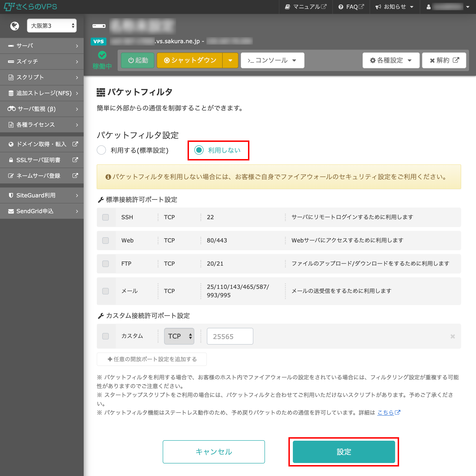This screenshot has width=476, height=476.
Task: Click 任意の開放ポート設定を追加する button
Action: pos(152,359)
